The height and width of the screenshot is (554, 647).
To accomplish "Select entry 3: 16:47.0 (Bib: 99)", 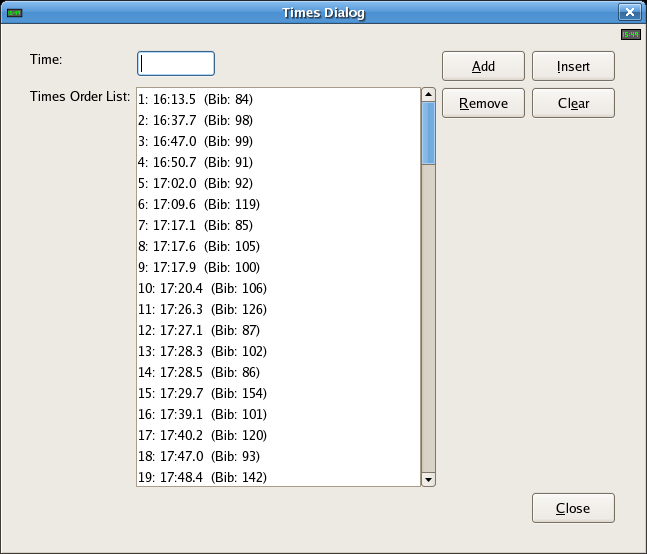I will pyautogui.click(x=195, y=141).
